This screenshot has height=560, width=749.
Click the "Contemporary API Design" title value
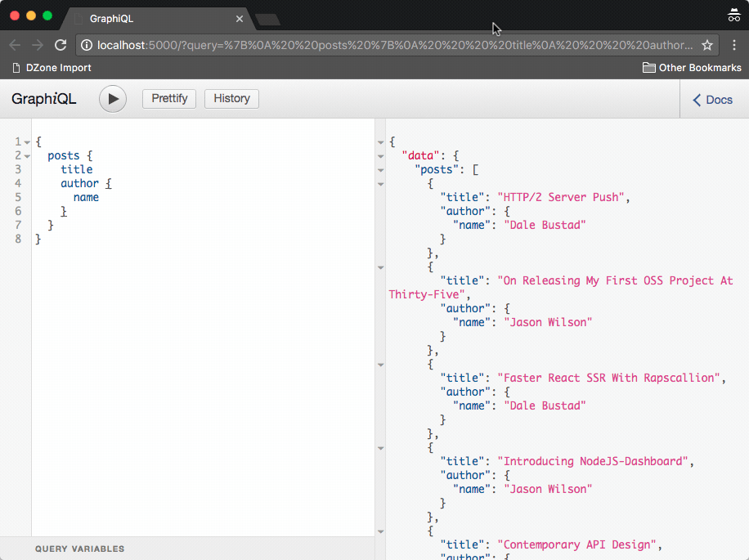[577, 544]
